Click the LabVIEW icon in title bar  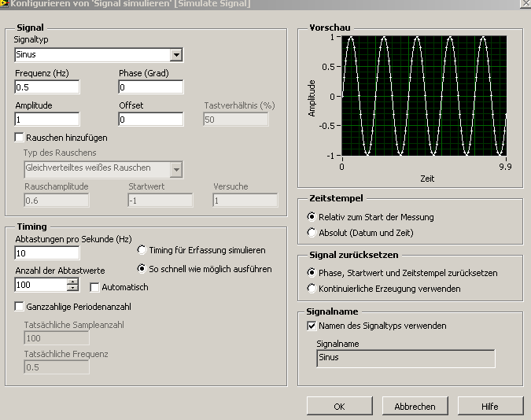[x=5, y=3]
